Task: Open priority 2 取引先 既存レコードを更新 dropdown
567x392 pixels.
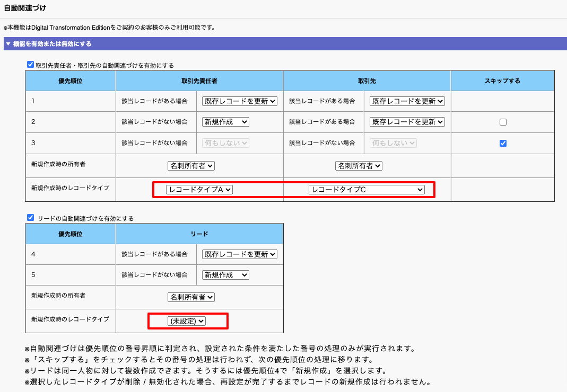Action: pos(407,122)
